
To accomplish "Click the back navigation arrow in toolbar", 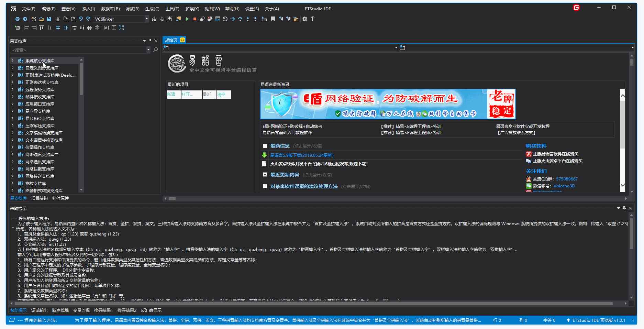I will pos(17,19).
